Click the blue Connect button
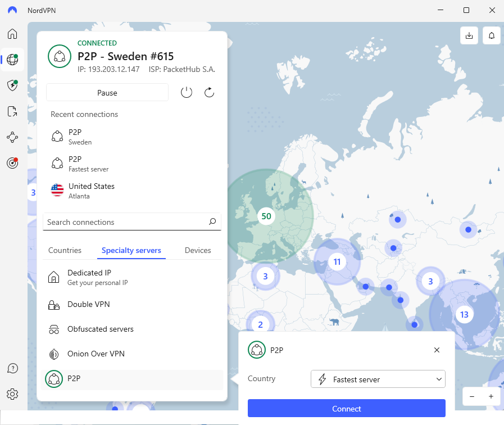The image size is (504, 425). [347, 408]
